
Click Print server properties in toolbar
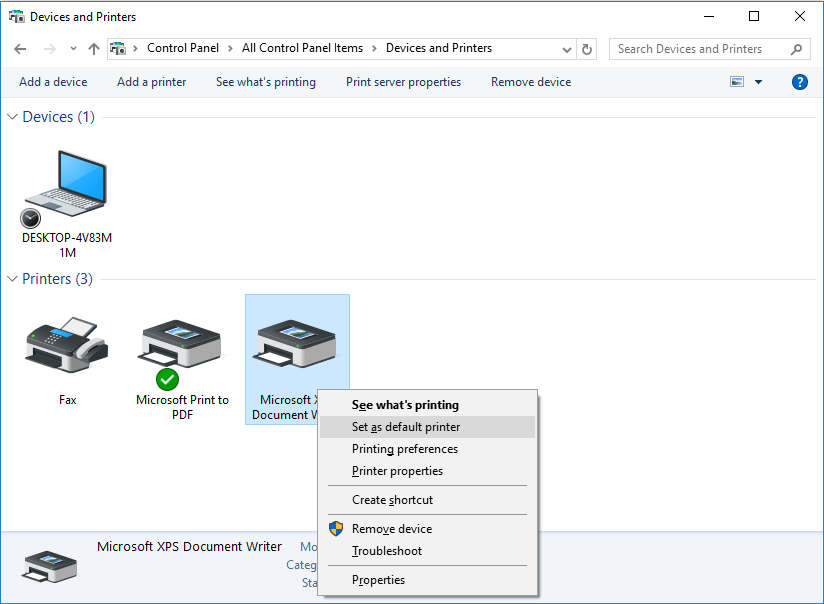(403, 82)
